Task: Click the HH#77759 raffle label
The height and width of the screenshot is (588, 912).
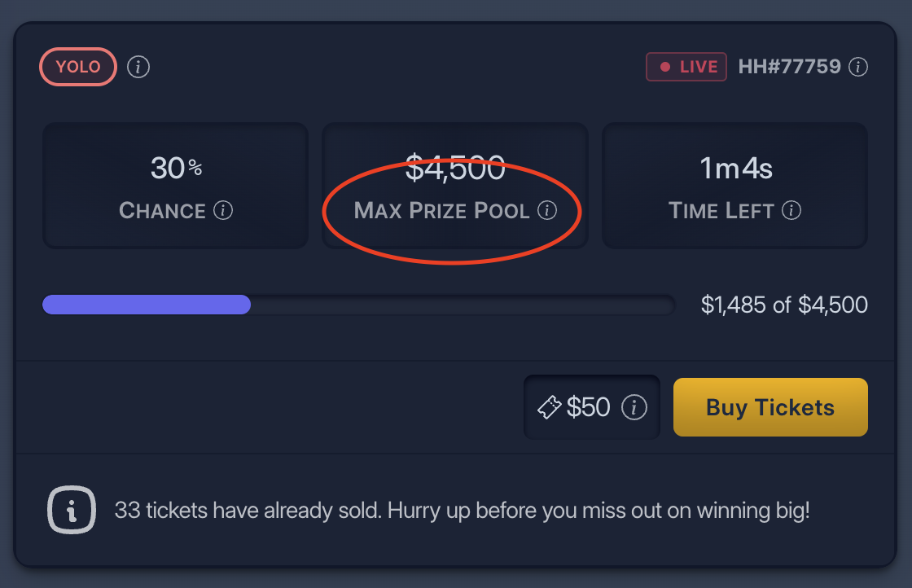Action: pos(788,67)
